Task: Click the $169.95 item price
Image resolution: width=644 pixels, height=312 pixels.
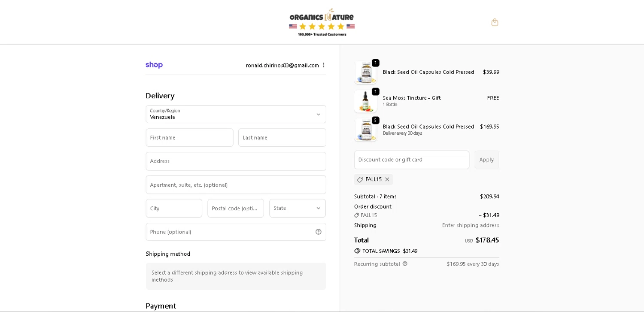Action: click(489, 127)
